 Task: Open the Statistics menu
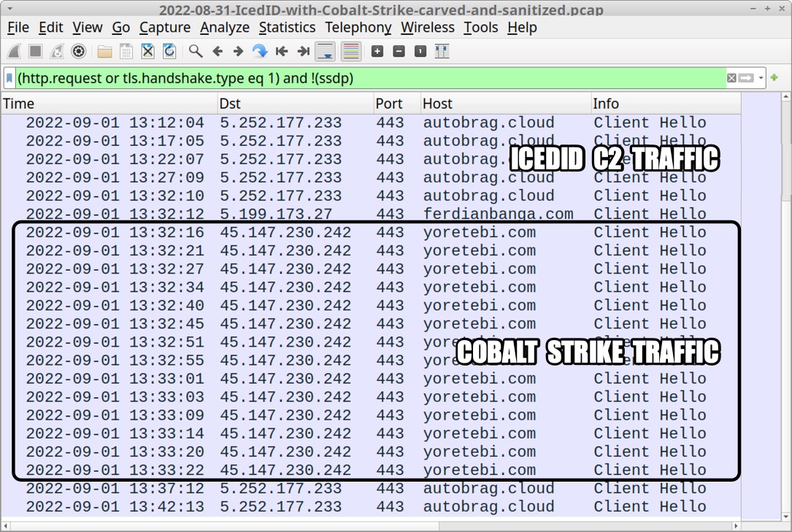point(287,28)
